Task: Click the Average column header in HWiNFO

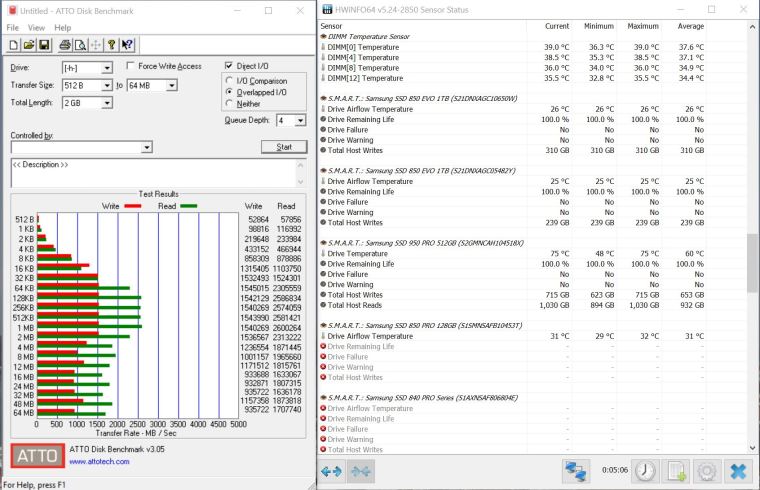Action: point(691,26)
